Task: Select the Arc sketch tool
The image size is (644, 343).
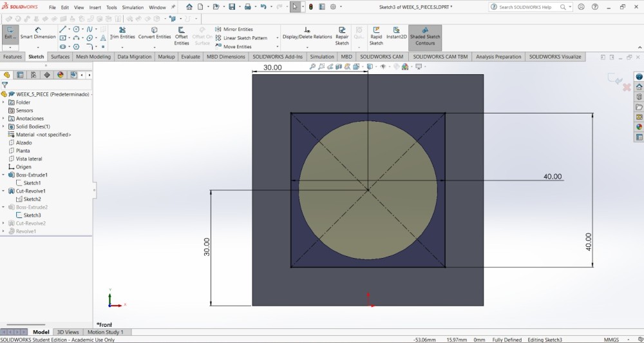Action: pyautogui.click(x=76, y=38)
